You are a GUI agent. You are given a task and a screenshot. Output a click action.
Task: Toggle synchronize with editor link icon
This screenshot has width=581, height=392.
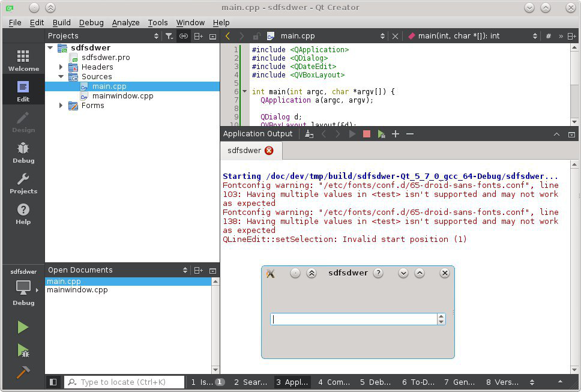pyautogui.click(x=184, y=36)
